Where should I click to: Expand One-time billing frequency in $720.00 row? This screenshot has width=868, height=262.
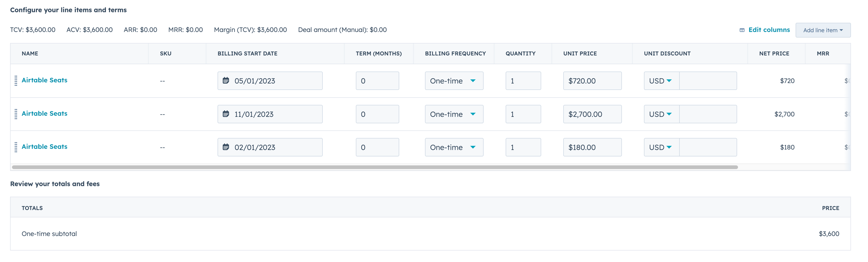[x=454, y=81]
